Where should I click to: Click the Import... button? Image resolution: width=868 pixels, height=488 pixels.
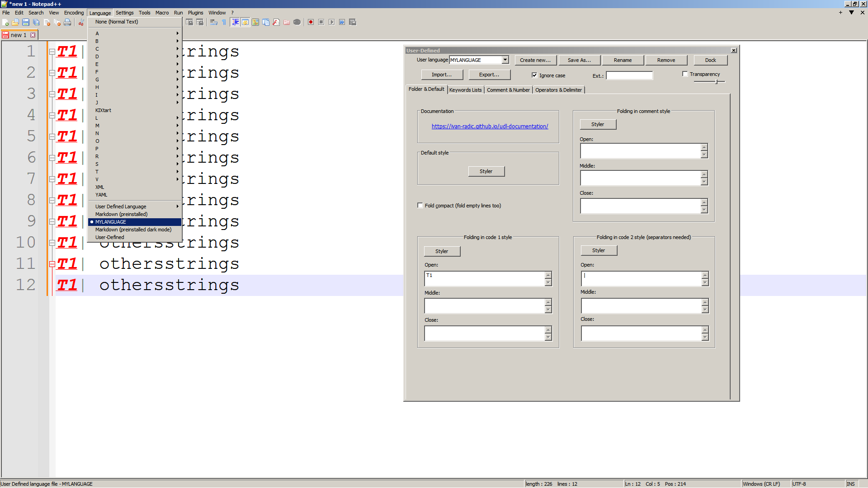(442, 75)
